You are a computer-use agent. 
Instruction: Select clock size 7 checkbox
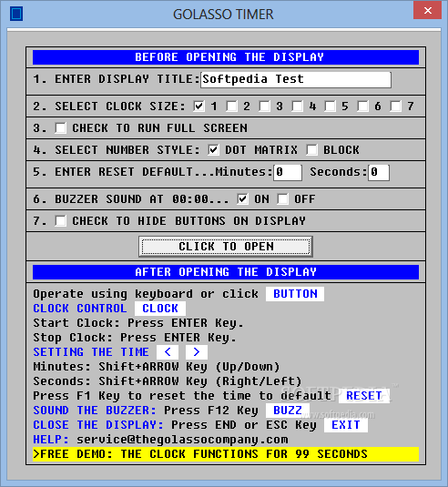tap(396, 107)
